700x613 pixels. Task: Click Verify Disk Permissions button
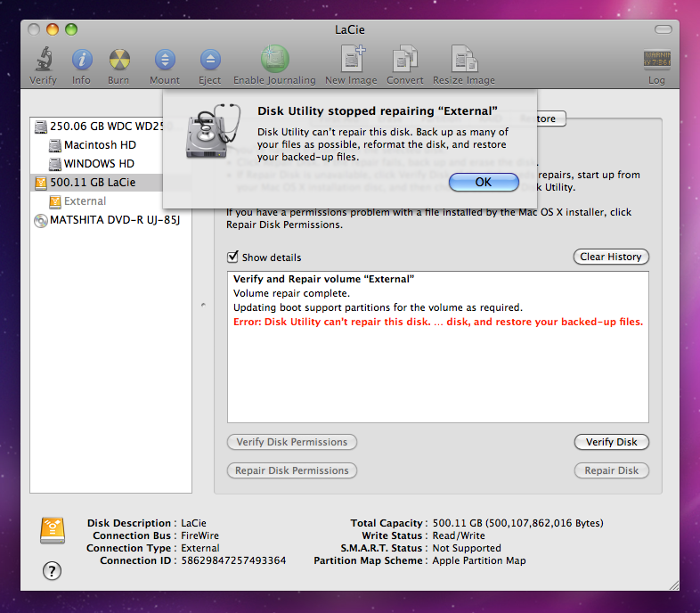point(292,442)
